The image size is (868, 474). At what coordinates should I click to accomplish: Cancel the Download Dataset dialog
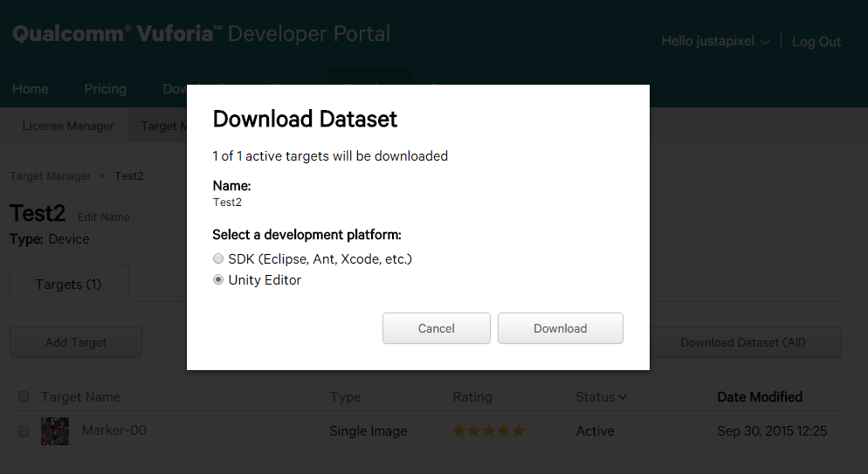pyautogui.click(x=437, y=328)
